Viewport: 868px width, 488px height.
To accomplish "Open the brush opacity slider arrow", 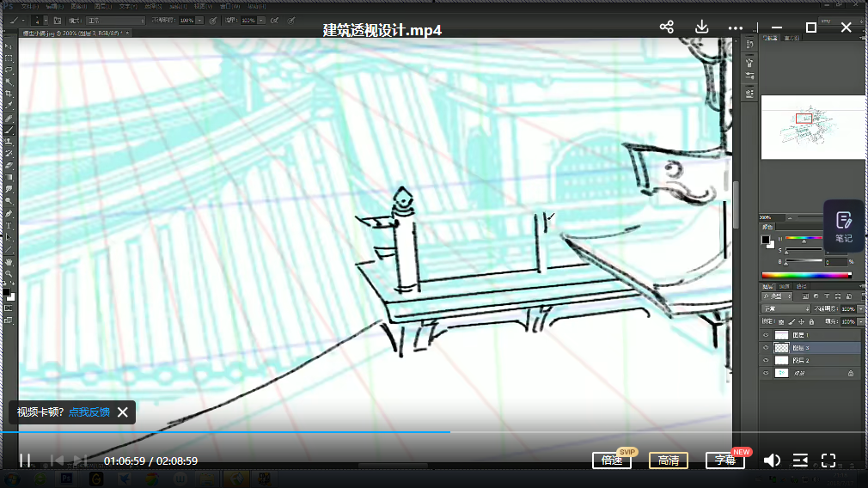I will click(x=199, y=21).
